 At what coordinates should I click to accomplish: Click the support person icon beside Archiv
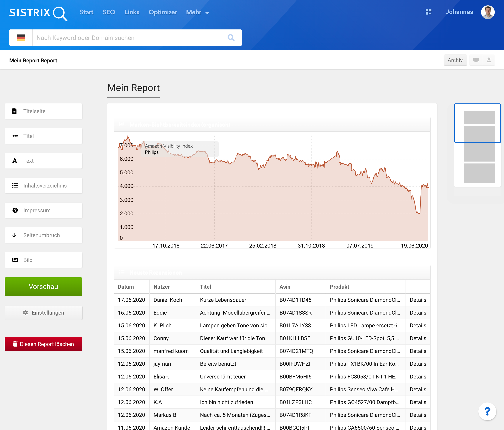coord(488,60)
